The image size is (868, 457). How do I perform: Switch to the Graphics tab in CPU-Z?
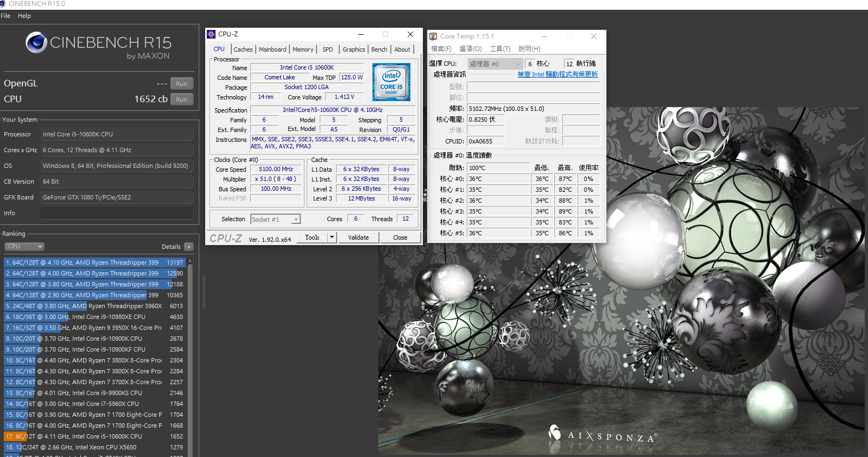point(354,49)
